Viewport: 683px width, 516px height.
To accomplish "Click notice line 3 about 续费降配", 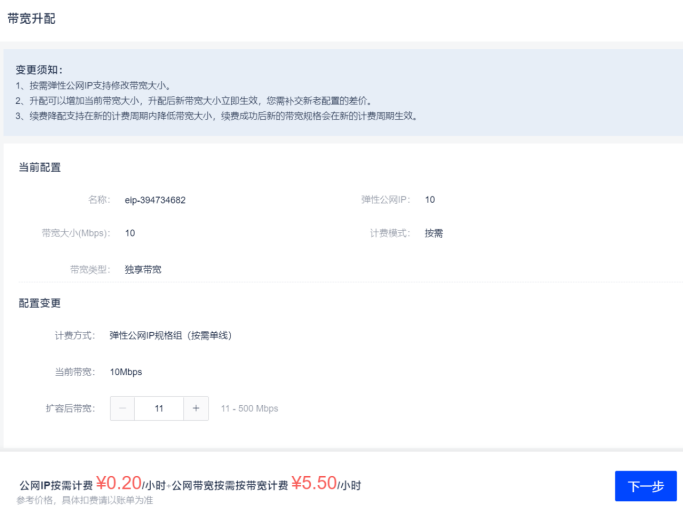I will tap(216, 116).
